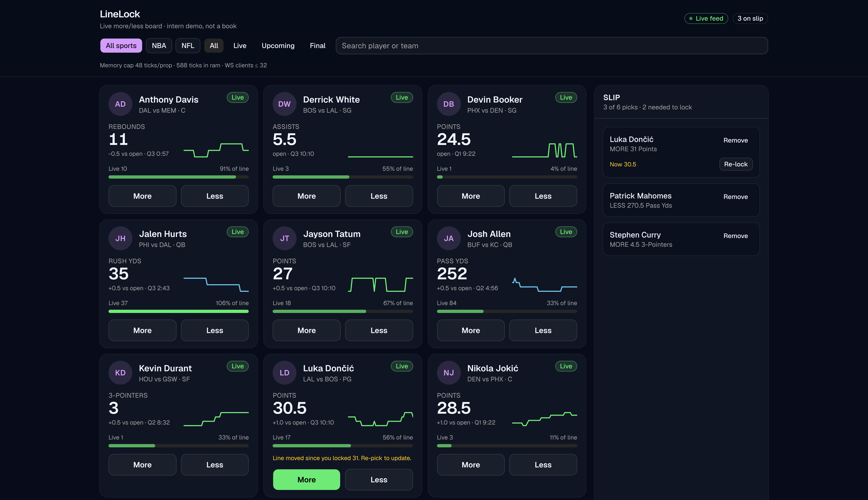
Task: Click Jalen Hurts rush yards progress bar
Action: tap(178, 311)
